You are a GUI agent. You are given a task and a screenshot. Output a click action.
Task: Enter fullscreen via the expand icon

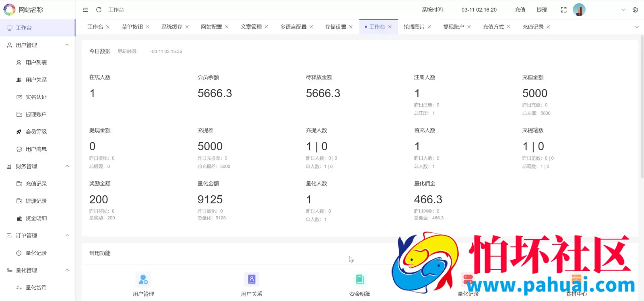563,10
